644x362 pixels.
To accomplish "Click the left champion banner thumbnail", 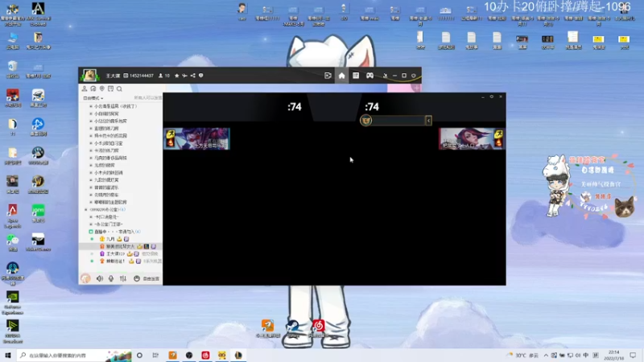I will coord(196,138).
